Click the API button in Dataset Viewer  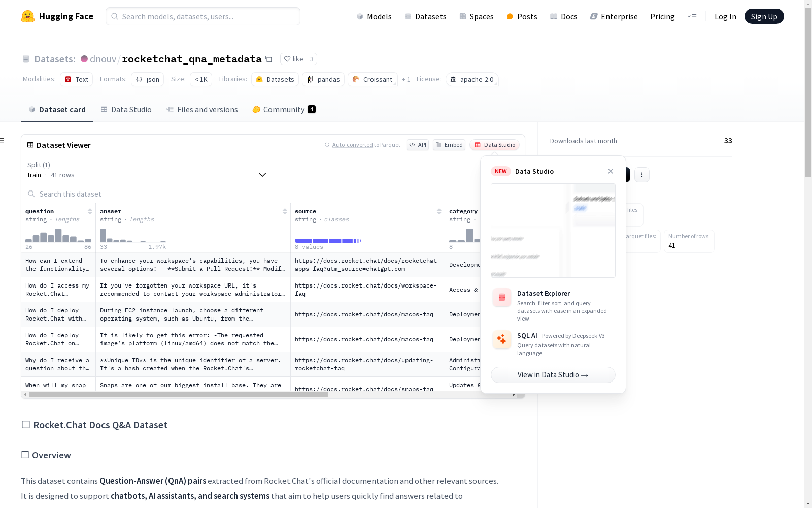pos(418,145)
